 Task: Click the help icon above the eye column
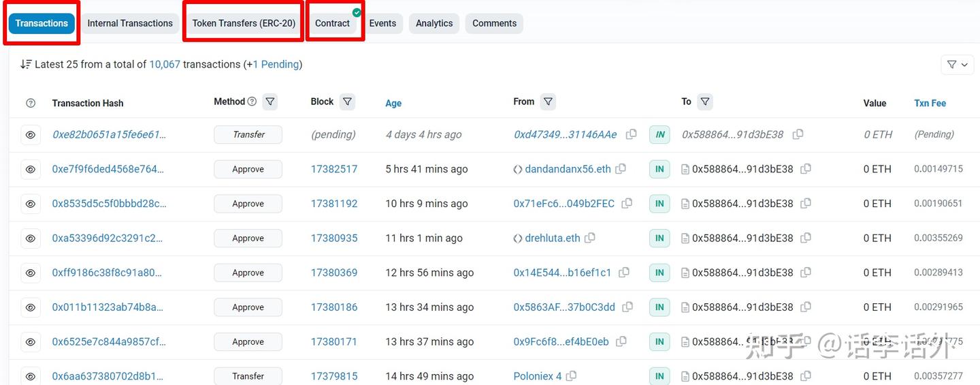(x=31, y=103)
